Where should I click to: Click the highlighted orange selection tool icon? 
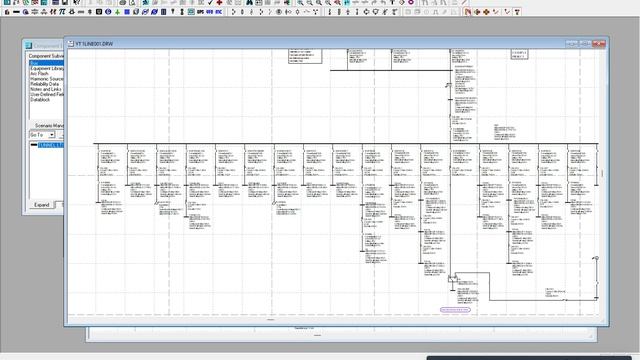tap(468, 12)
